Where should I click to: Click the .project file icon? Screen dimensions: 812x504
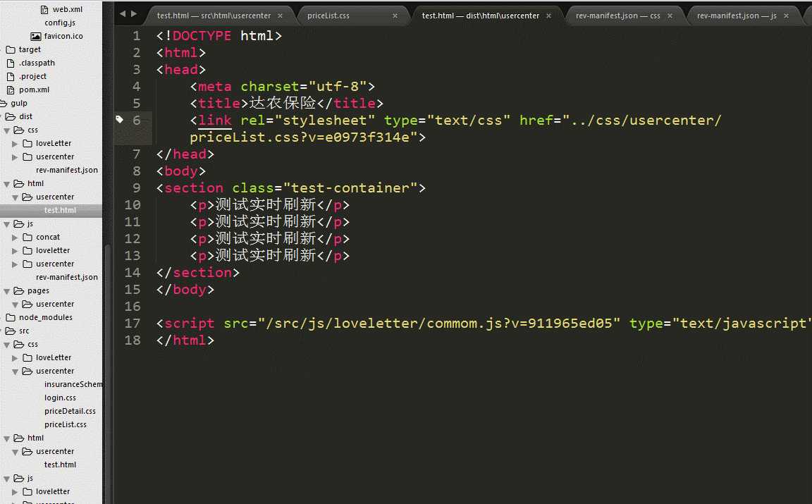[11, 77]
